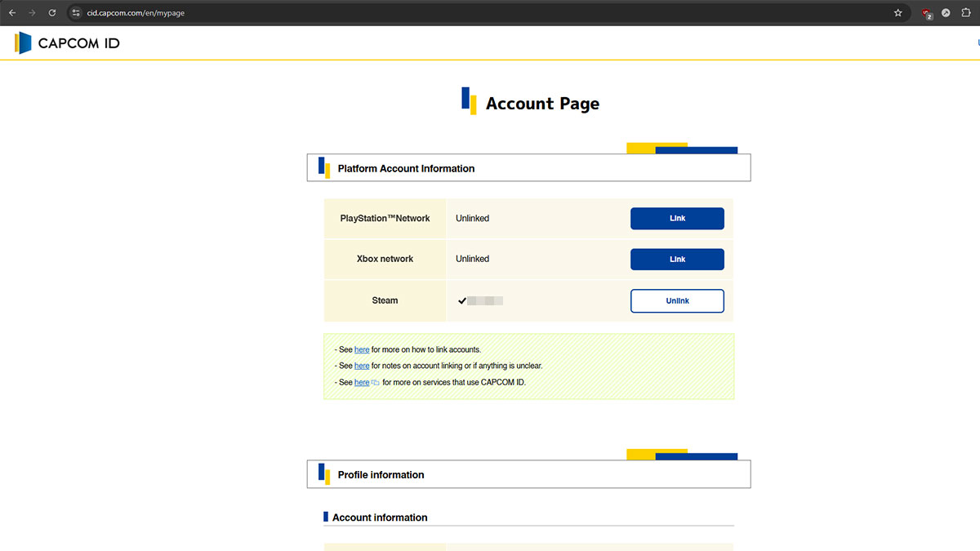Bookmark this page with star icon
The height and width of the screenshot is (551, 980).
[898, 13]
